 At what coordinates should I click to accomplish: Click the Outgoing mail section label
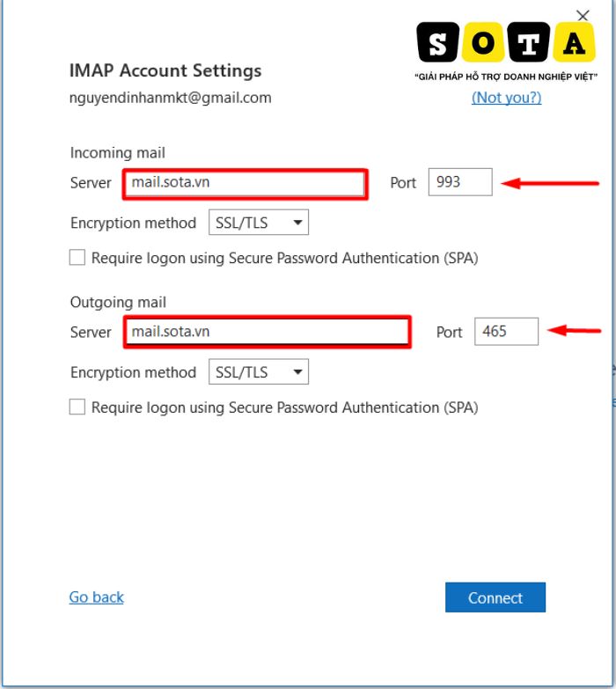coord(118,303)
